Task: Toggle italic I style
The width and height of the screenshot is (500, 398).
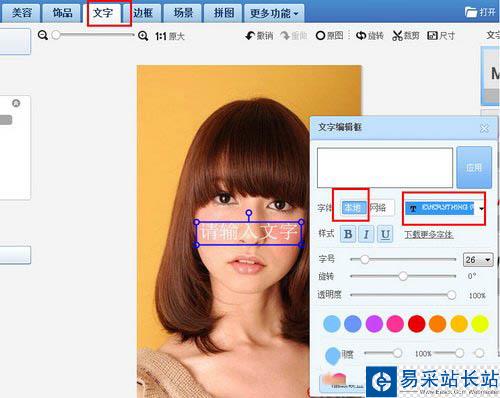Action: point(366,234)
